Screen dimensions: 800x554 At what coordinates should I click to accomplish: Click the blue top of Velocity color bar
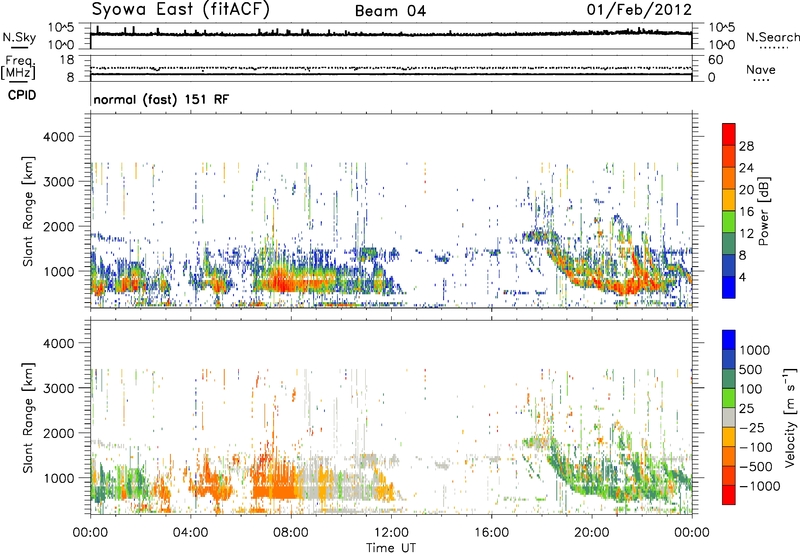coord(729,340)
